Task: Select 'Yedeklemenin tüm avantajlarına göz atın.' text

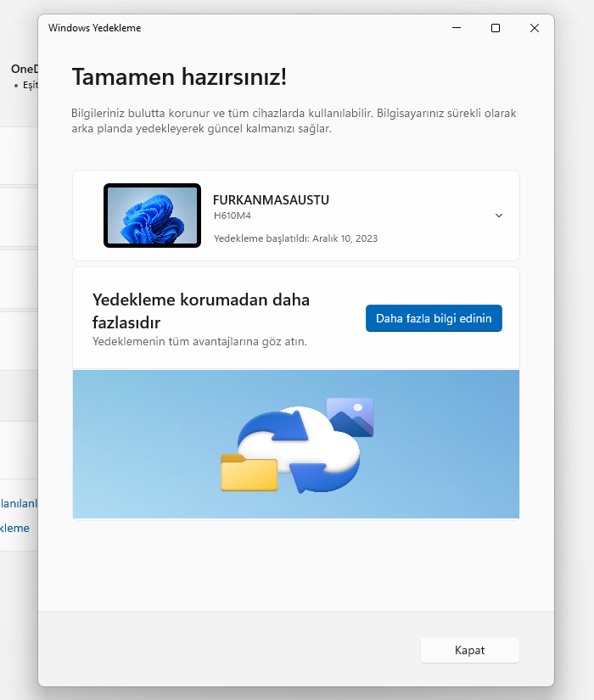Action: (199, 342)
